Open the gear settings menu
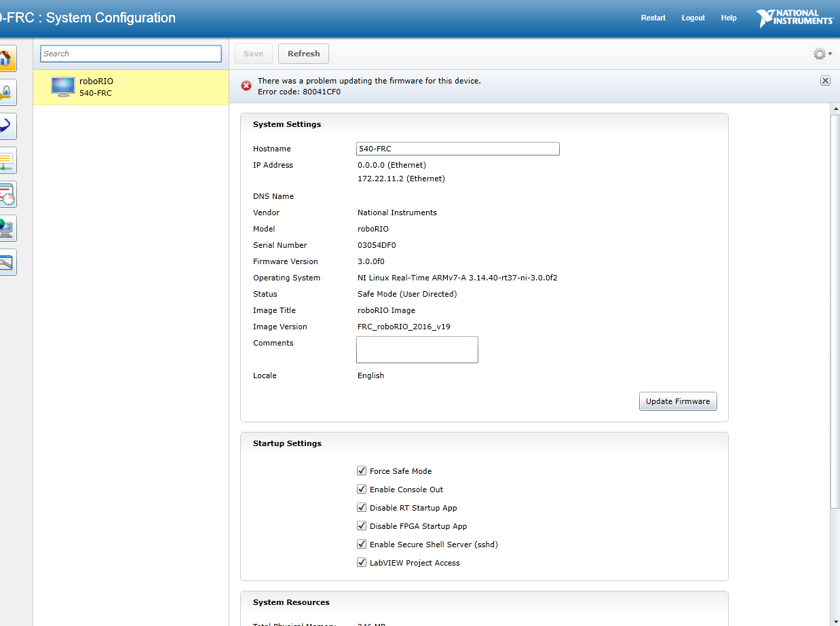This screenshot has width=840, height=626. coord(822,54)
